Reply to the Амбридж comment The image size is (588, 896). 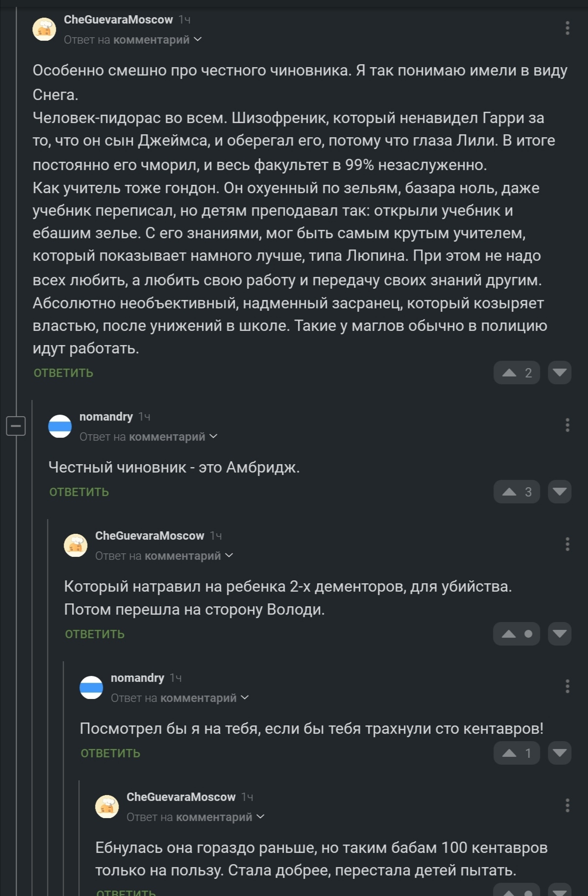[79, 492]
